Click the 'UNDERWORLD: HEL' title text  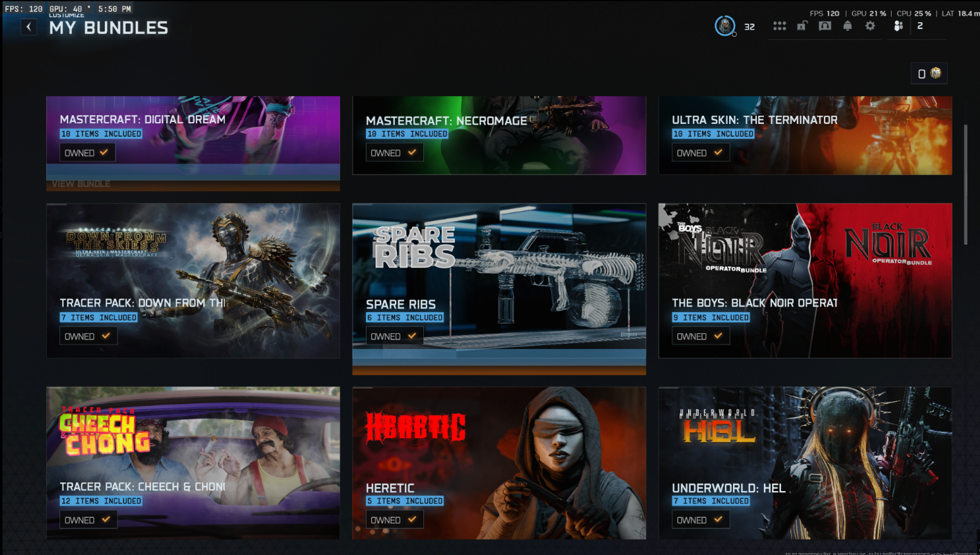pos(729,488)
